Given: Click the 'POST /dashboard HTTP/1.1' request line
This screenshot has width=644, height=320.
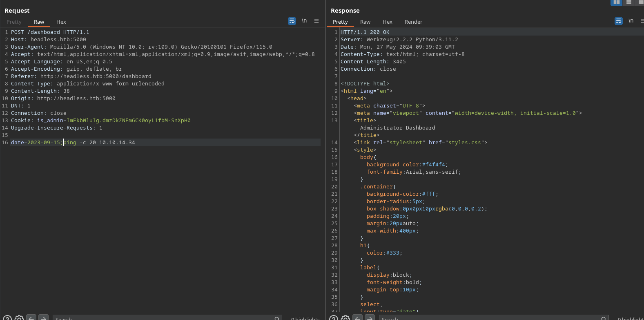Looking at the screenshot, I should [50, 32].
